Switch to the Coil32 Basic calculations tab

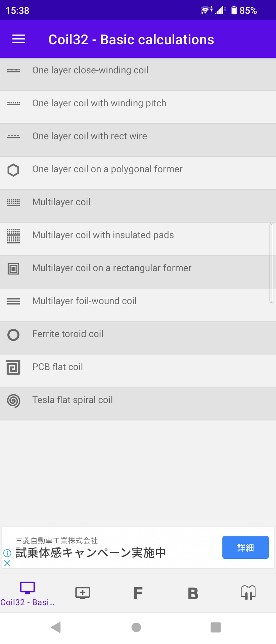tap(28, 594)
